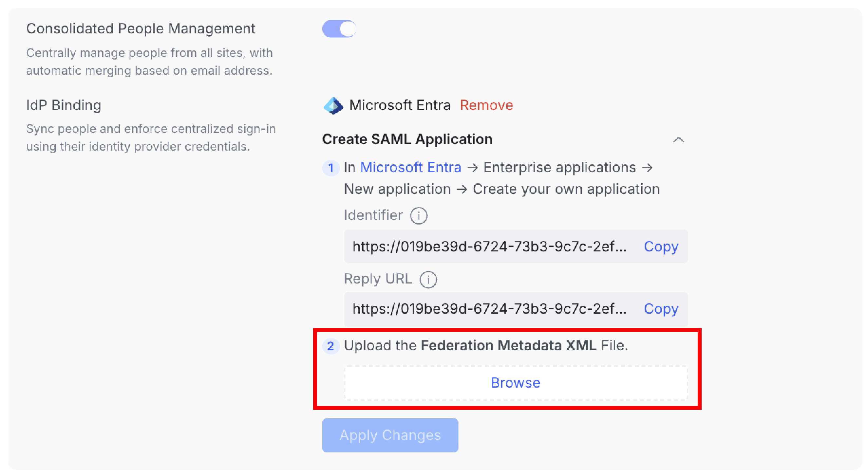The width and height of the screenshot is (868, 476).
Task: Show info about the Reply URL
Action: tap(428, 279)
